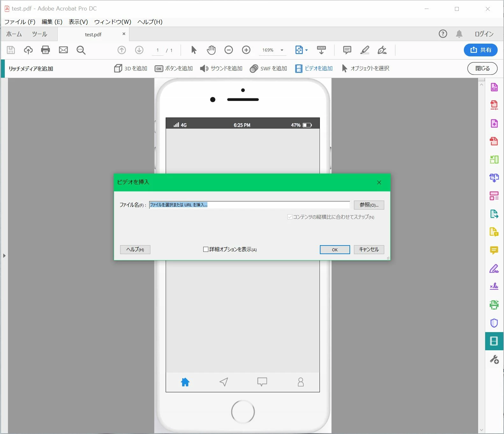Confirm dialog with OK button
Viewport: 504px width, 434px height.
(335, 250)
